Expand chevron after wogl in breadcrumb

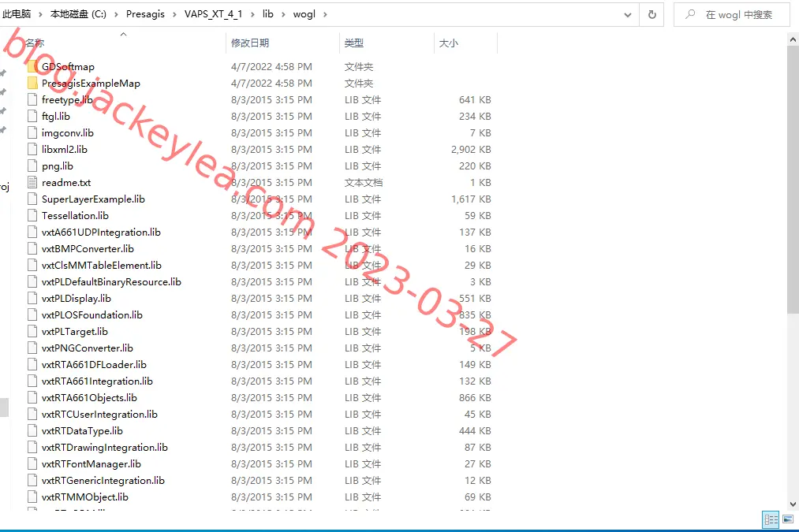[325, 14]
